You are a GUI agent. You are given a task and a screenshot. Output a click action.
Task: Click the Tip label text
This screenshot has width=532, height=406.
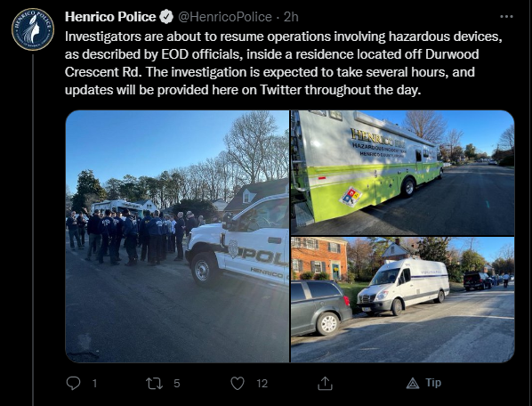(x=433, y=383)
